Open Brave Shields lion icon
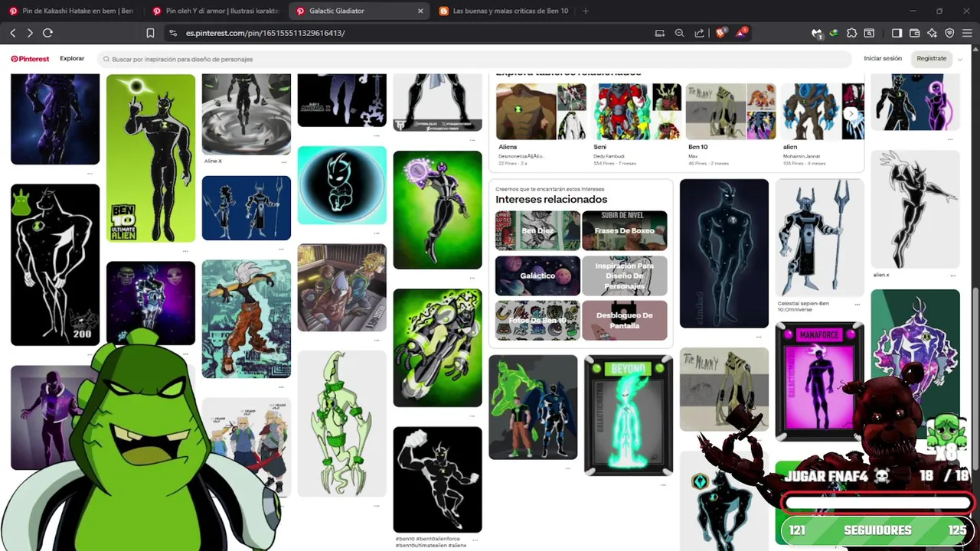The width and height of the screenshot is (980, 551). coord(720,33)
